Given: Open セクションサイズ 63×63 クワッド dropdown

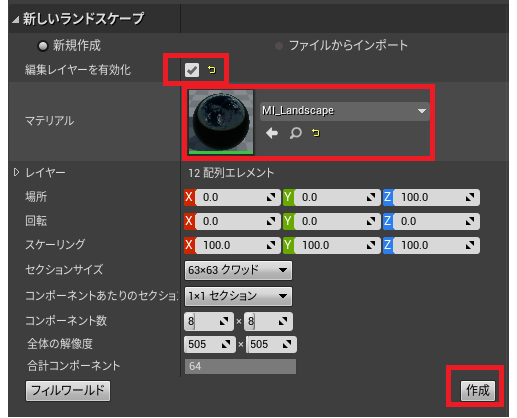Looking at the screenshot, I should pos(238,270).
